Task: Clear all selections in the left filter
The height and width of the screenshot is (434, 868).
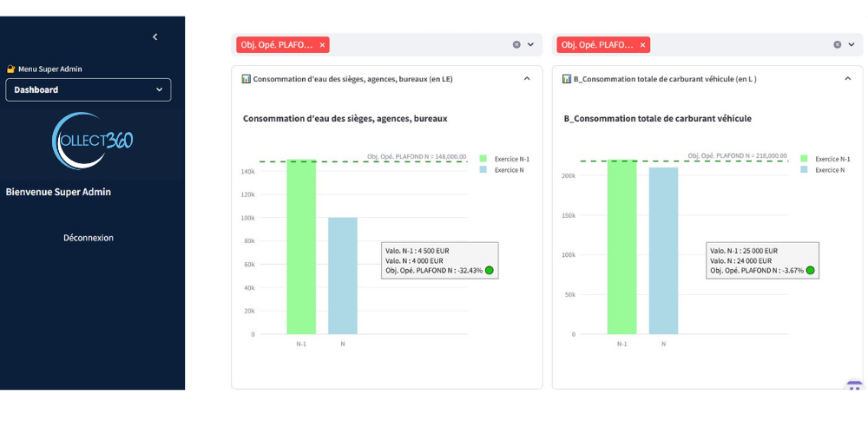Action: pyautogui.click(x=516, y=45)
